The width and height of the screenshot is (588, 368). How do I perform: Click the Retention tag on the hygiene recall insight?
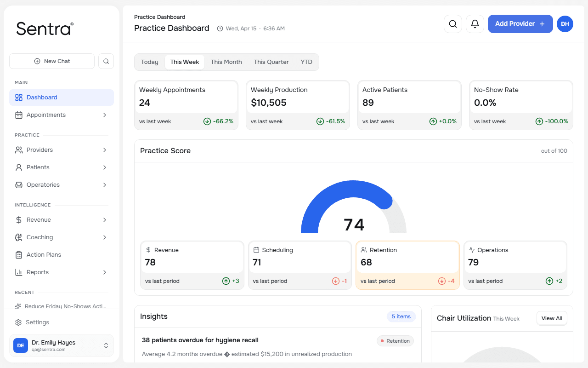tap(395, 341)
